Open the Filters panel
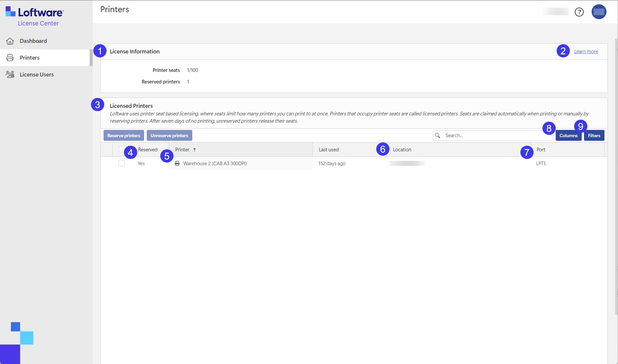This screenshot has width=618, height=364. 594,136
